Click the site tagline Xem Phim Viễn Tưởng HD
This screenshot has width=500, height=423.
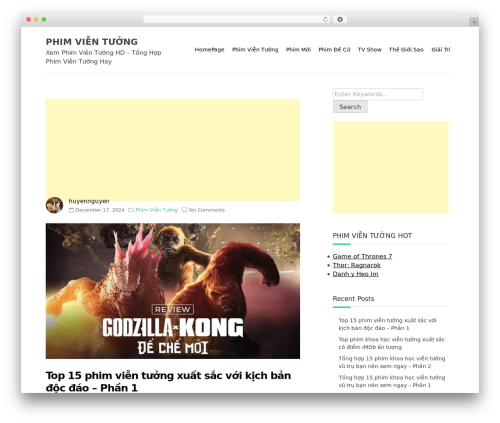click(103, 57)
